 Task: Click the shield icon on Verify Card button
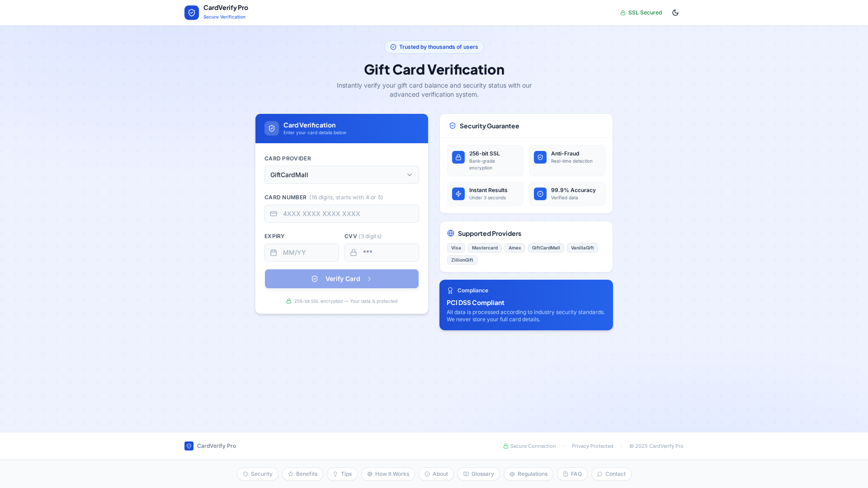315,279
